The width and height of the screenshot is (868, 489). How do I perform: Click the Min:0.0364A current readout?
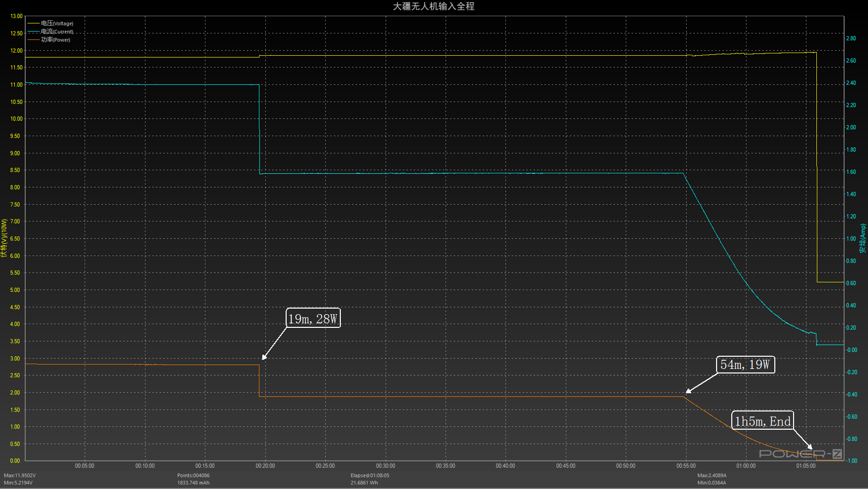coord(712,482)
